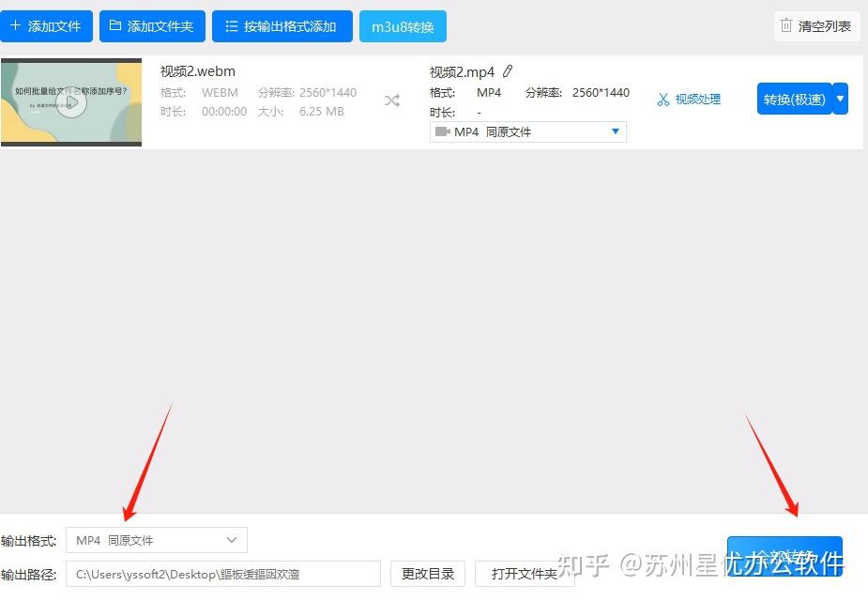Switch to the m3u8转换 tab
This screenshot has width=868, height=601.
[403, 25]
